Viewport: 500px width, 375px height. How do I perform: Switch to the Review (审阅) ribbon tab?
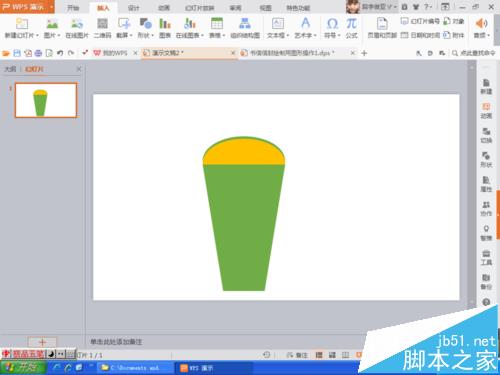tap(235, 8)
